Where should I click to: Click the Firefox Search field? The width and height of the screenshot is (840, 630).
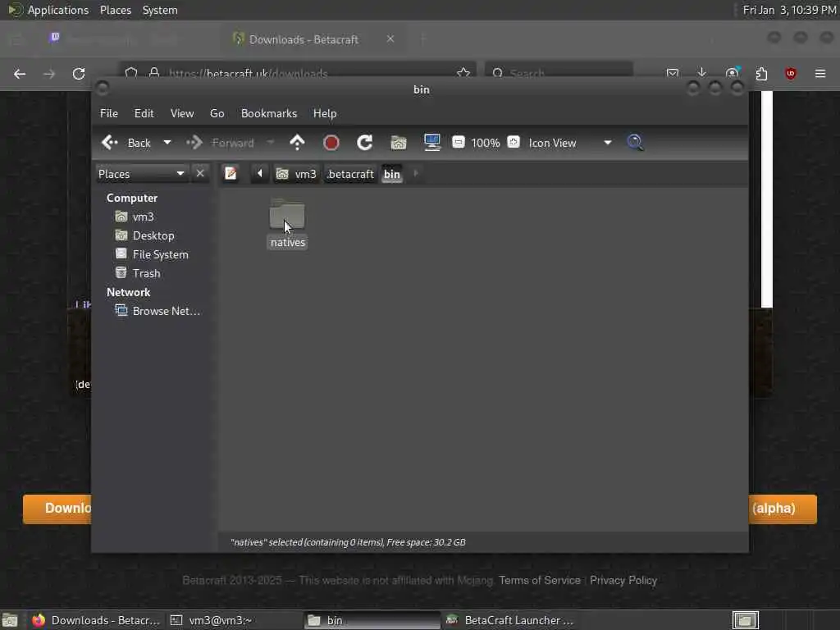point(559,73)
